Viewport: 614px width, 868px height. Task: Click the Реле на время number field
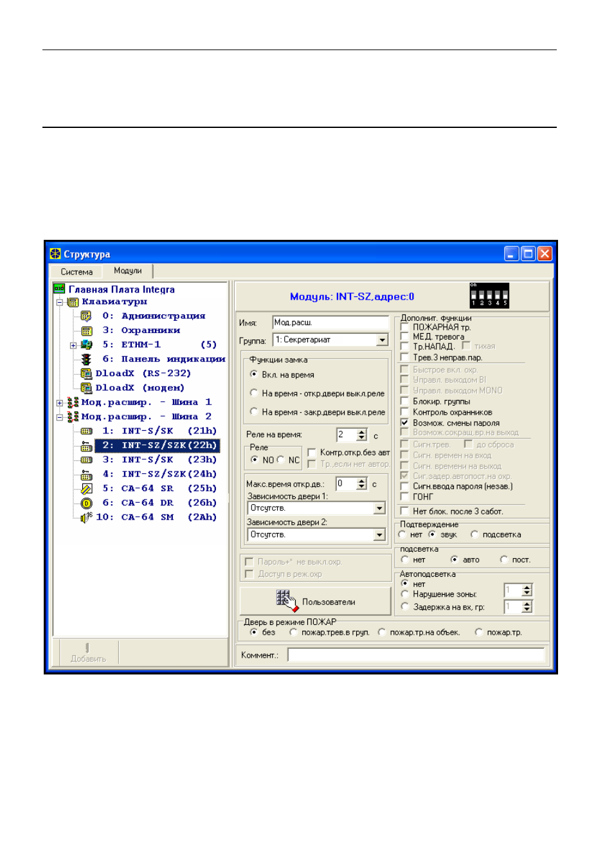pyautogui.click(x=347, y=435)
